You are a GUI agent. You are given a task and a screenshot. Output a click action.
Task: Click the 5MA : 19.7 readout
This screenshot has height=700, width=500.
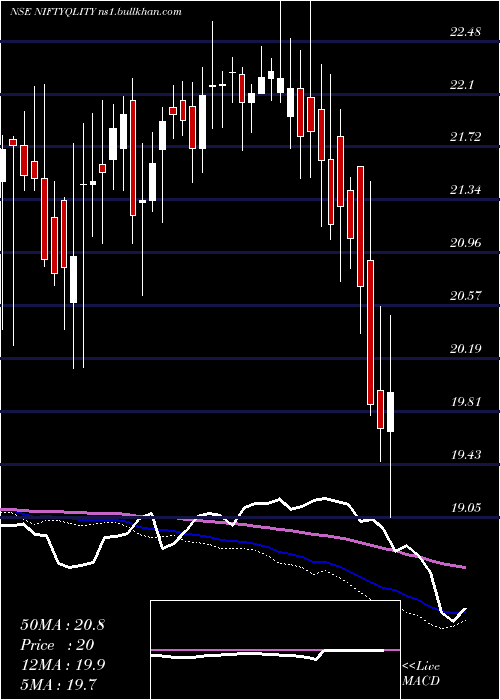58,685
